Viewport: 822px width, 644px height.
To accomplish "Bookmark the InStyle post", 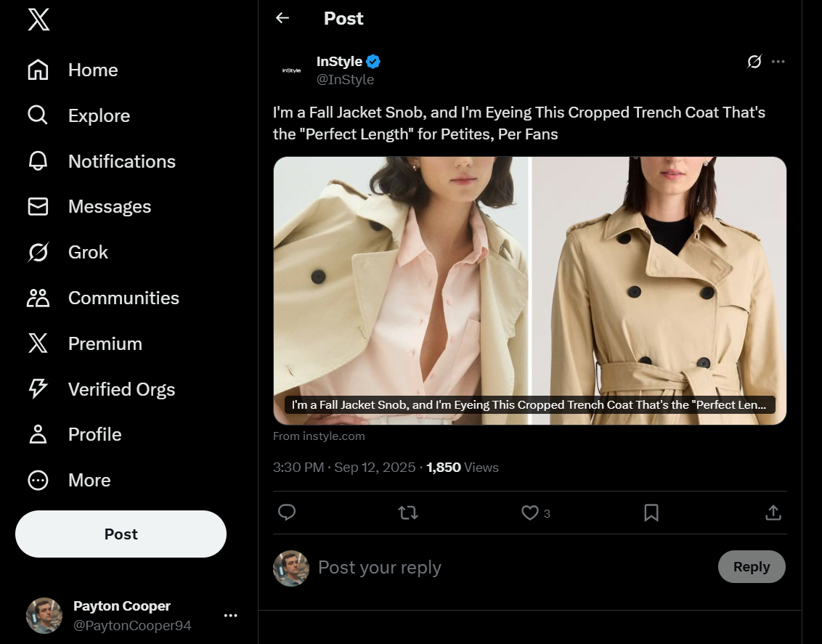I will pos(651,513).
